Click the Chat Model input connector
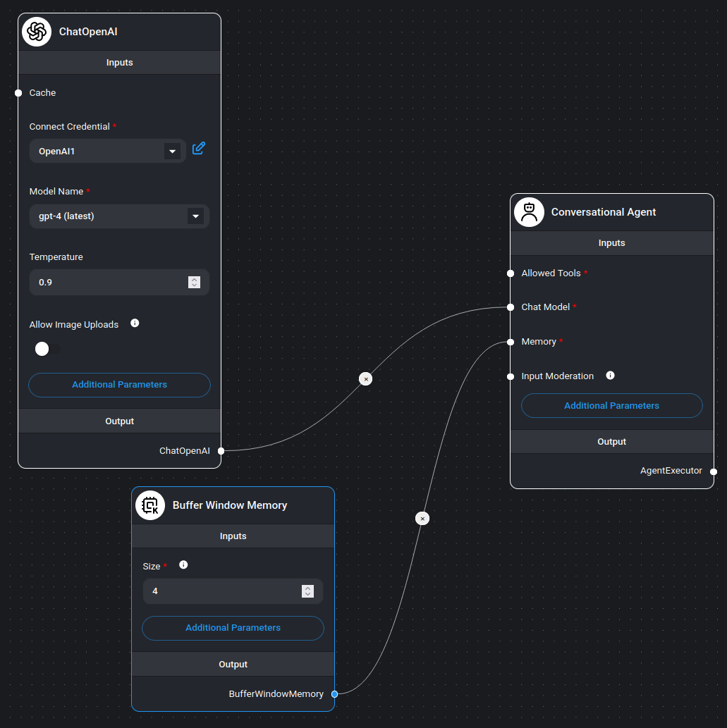727x728 pixels. 511,307
